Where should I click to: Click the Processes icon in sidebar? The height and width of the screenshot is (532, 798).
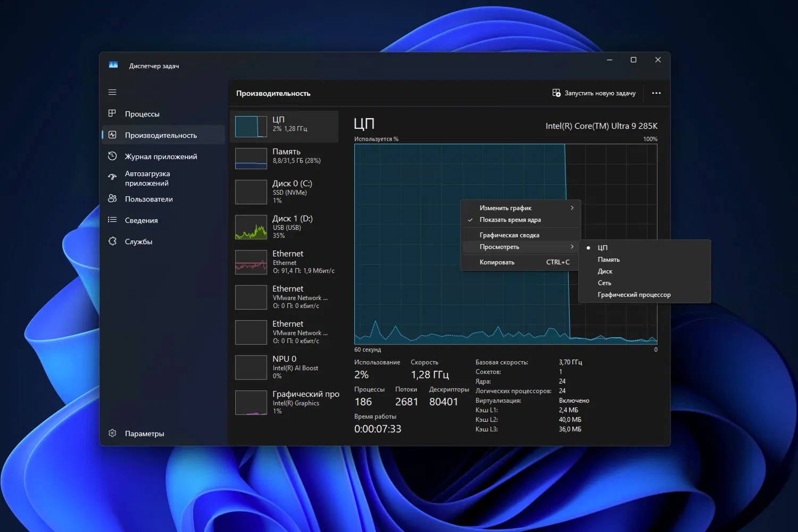pos(112,113)
